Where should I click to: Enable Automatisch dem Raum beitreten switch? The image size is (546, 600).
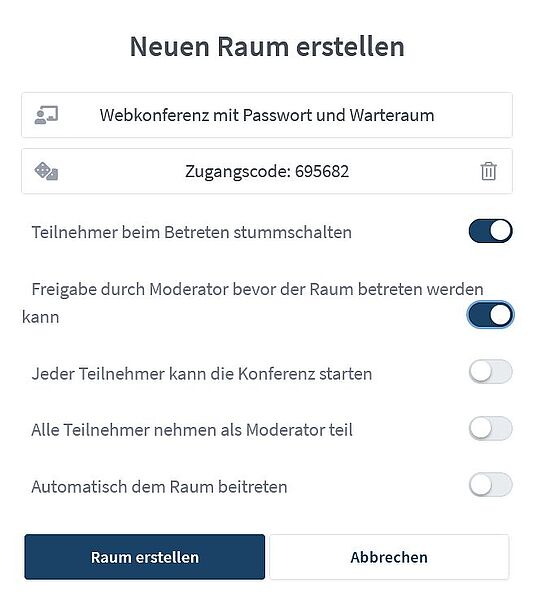coord(491,485)
